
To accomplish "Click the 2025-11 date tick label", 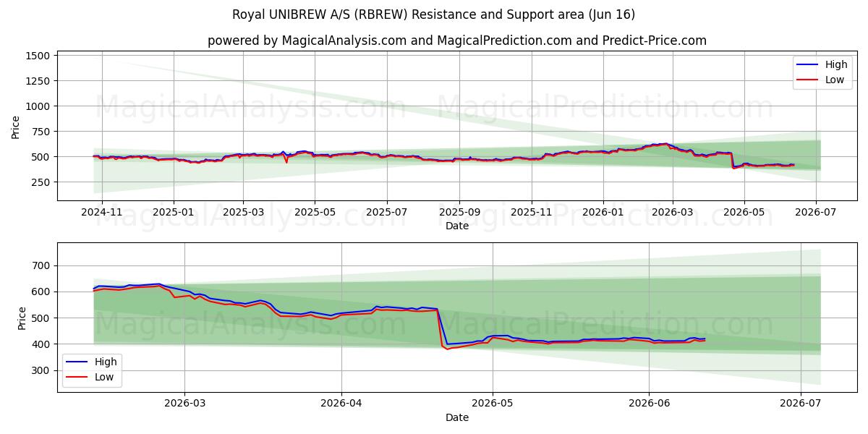I will tap(532, 211).
